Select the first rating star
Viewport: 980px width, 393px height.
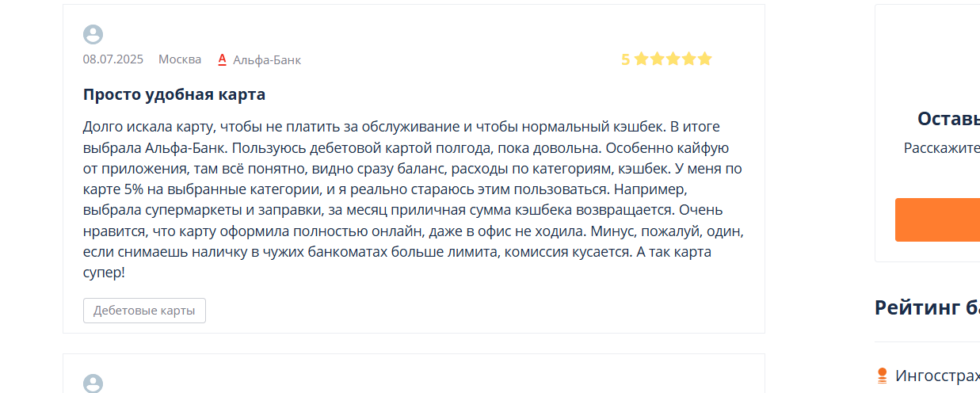[x=642, y=59]
